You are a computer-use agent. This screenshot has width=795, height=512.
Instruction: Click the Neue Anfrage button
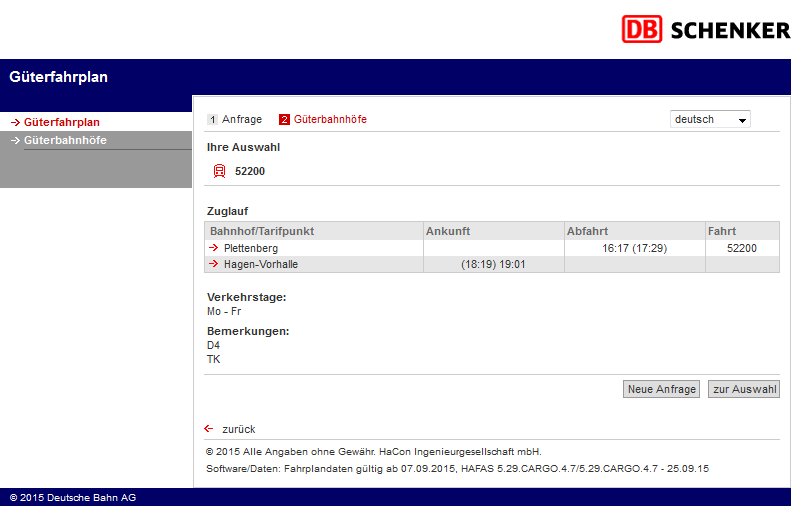[x=661, y=389]
